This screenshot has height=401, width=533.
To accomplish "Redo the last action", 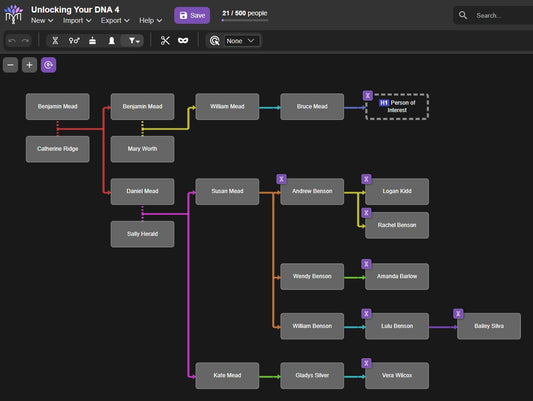I will coord(25,41).
